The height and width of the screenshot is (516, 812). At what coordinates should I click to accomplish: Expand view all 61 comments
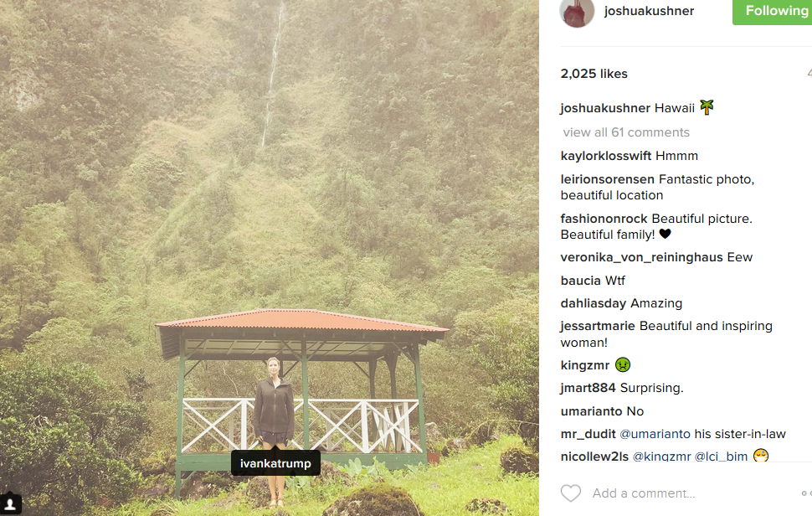(x=626, y=132)
